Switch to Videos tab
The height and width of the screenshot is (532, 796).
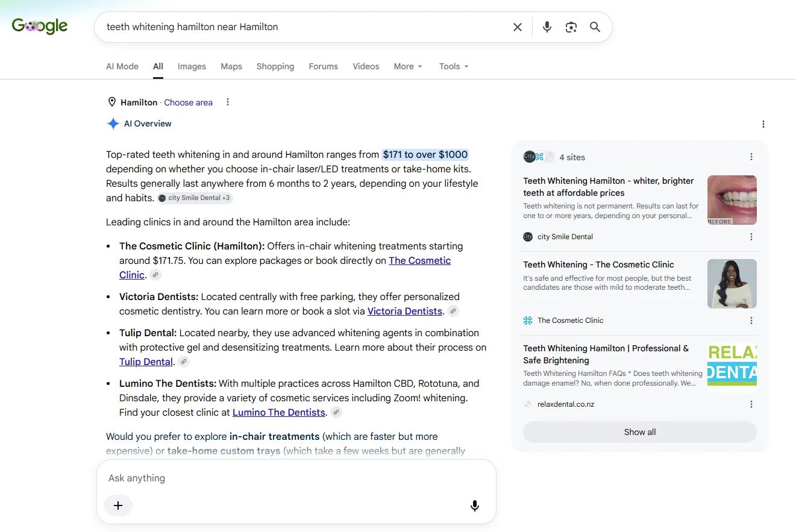(366, 66)
